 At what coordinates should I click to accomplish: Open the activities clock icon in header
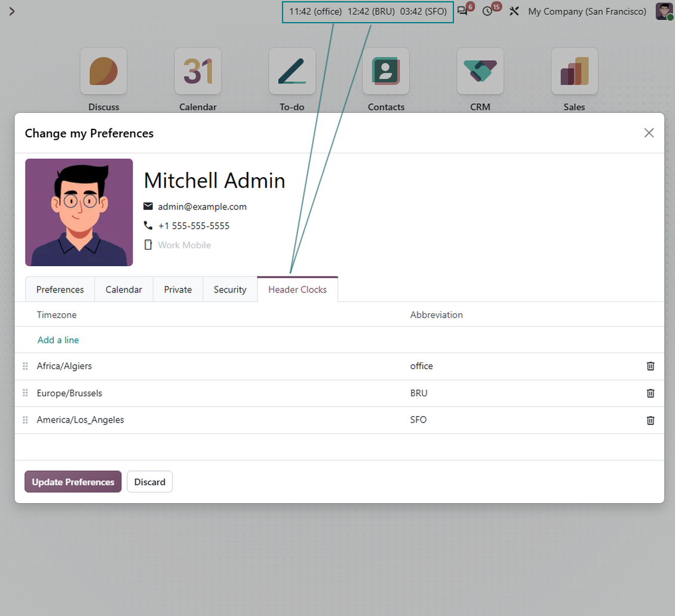pos(487,11)
